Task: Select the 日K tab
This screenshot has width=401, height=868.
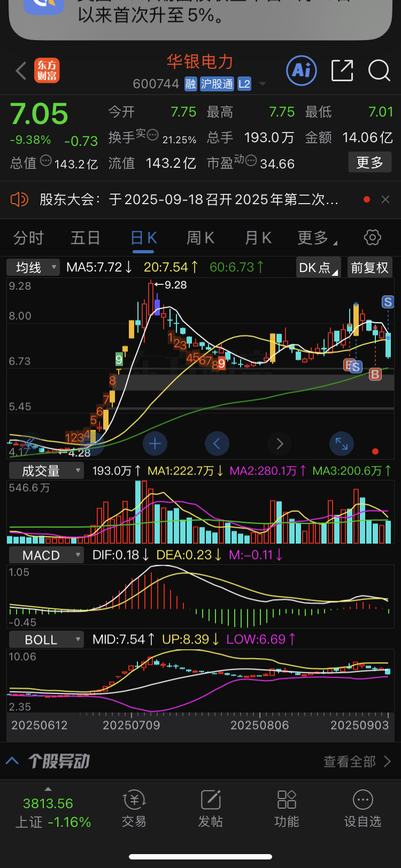Action: click(143, 237)
